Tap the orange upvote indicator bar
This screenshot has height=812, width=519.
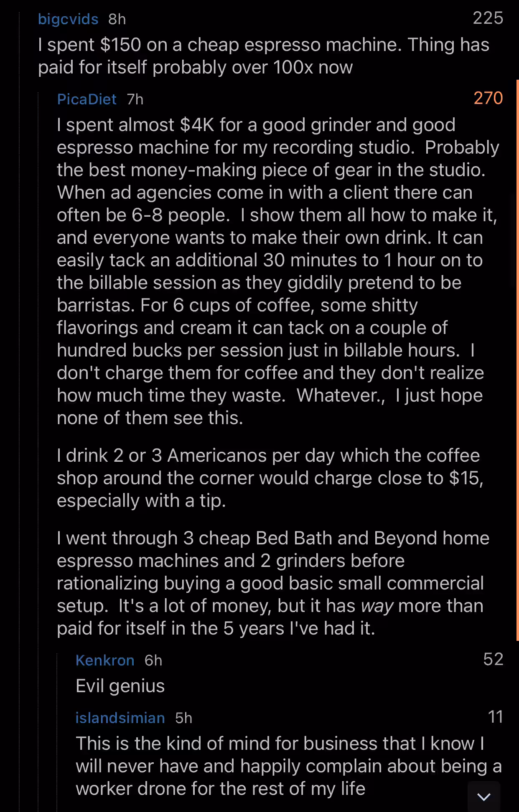pyautogui.click(x=517, y=360)
